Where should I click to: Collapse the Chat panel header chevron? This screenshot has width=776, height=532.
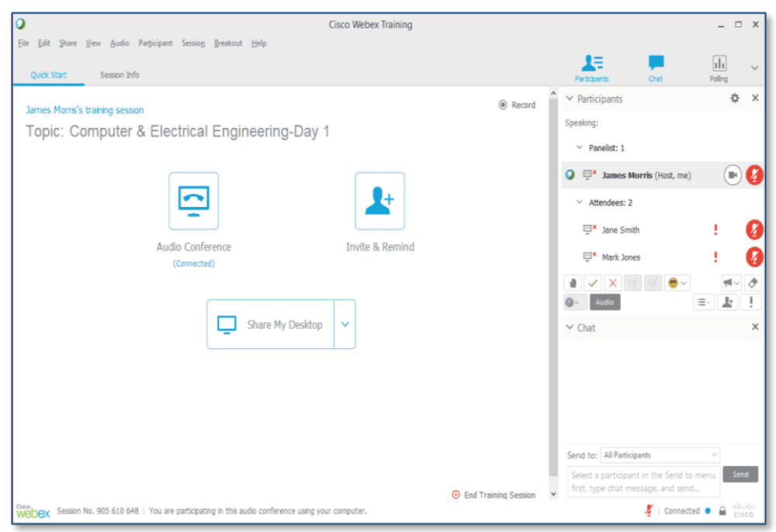570,327
